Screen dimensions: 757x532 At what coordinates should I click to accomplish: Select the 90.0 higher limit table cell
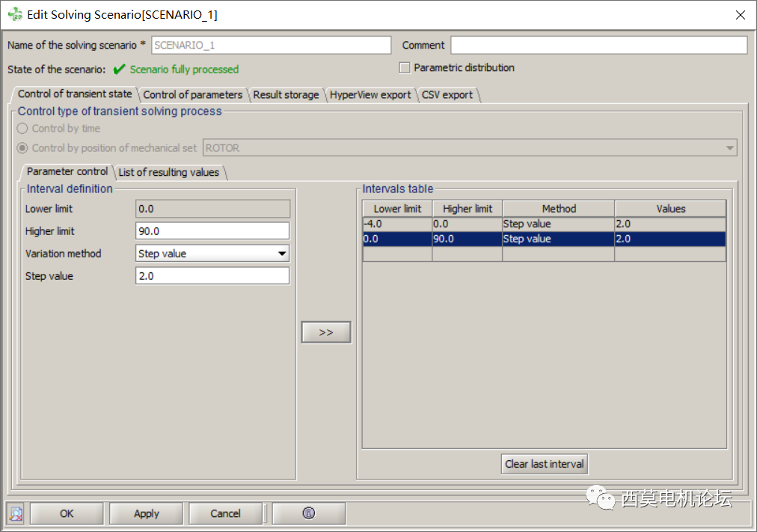(x=468, y=239)
